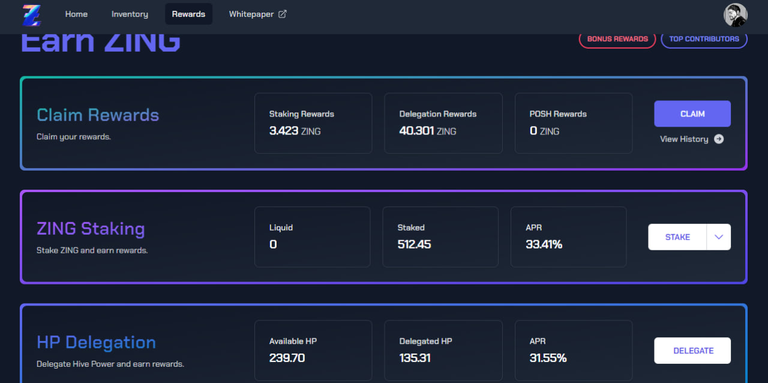The height and width of the screenshot is (383, 768).
Task: Click the Delegated HP value 135.31
Action: [415, 358]
